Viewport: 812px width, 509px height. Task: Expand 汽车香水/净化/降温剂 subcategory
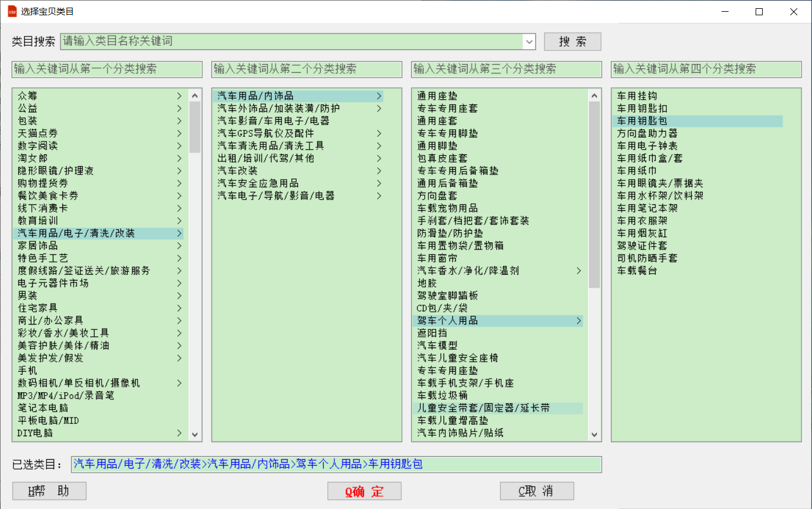[578, 271]
